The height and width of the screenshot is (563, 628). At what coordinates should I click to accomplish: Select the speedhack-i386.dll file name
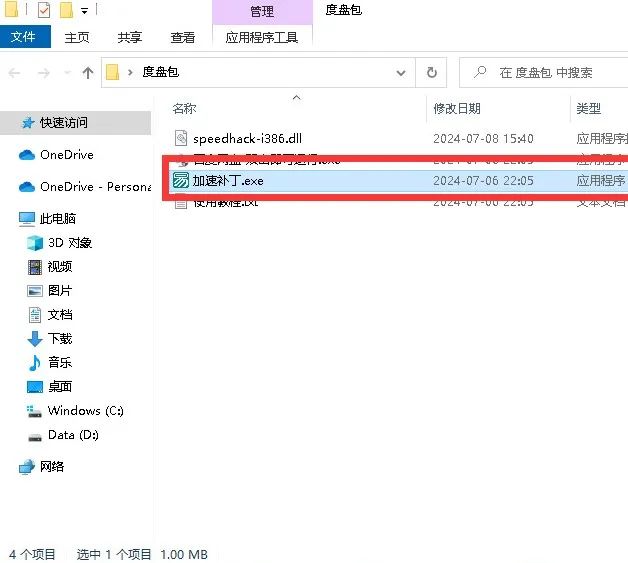point(247,139)
